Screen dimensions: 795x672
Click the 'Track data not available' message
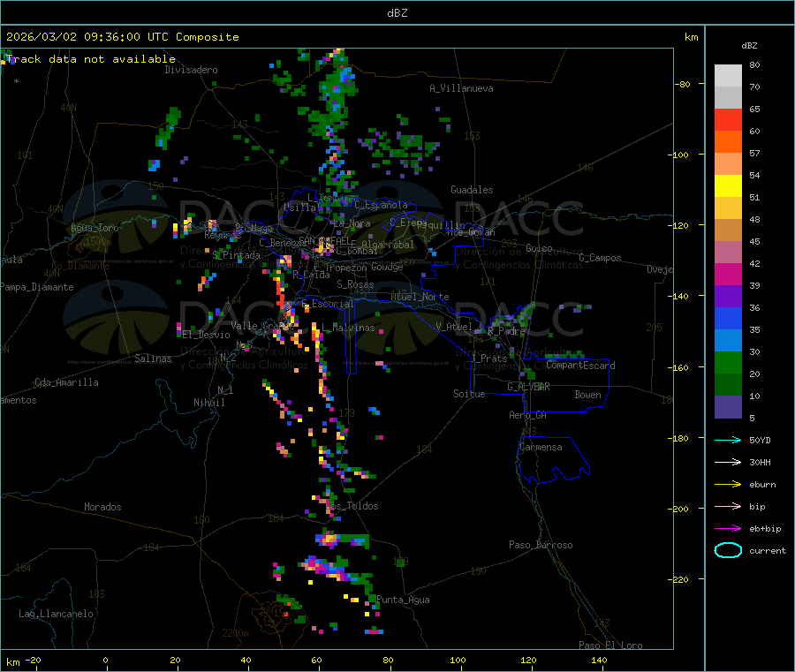click(x=91, y=59)
